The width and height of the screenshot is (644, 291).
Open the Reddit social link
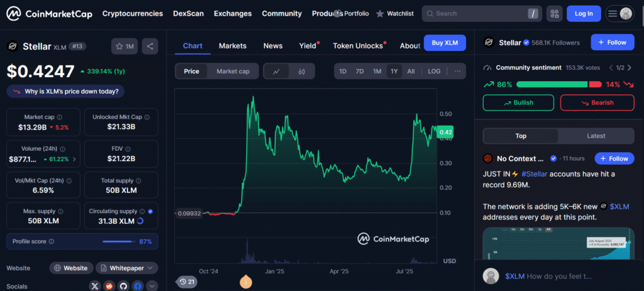109,286
